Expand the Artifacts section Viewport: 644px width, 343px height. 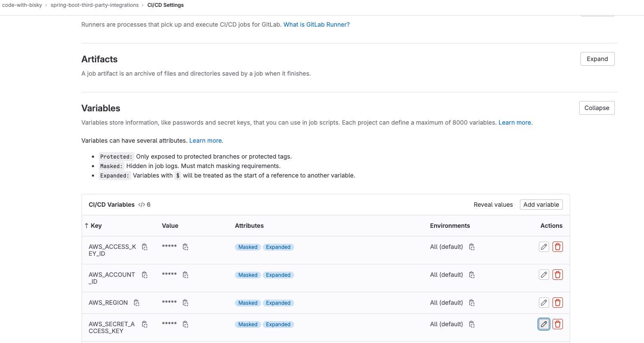coord(597,59)
